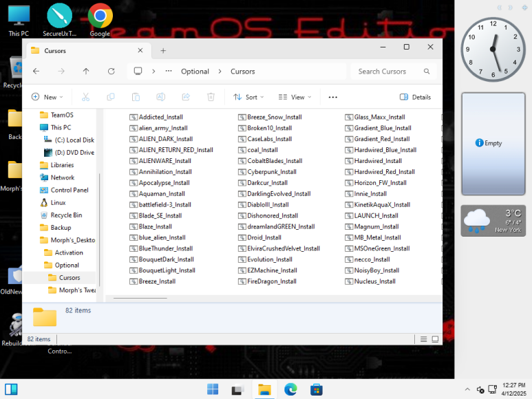
Task: Add a new Explorer tab
Action: (x=163, y=50)
